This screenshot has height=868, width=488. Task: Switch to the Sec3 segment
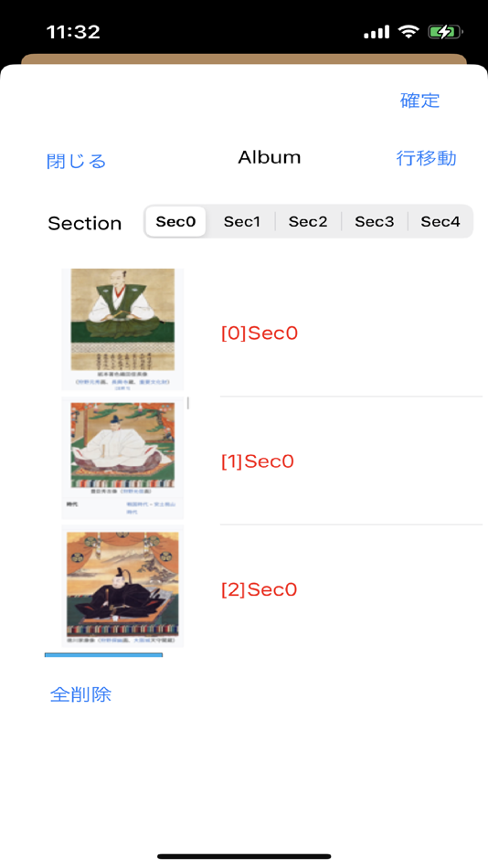[375, 221]
